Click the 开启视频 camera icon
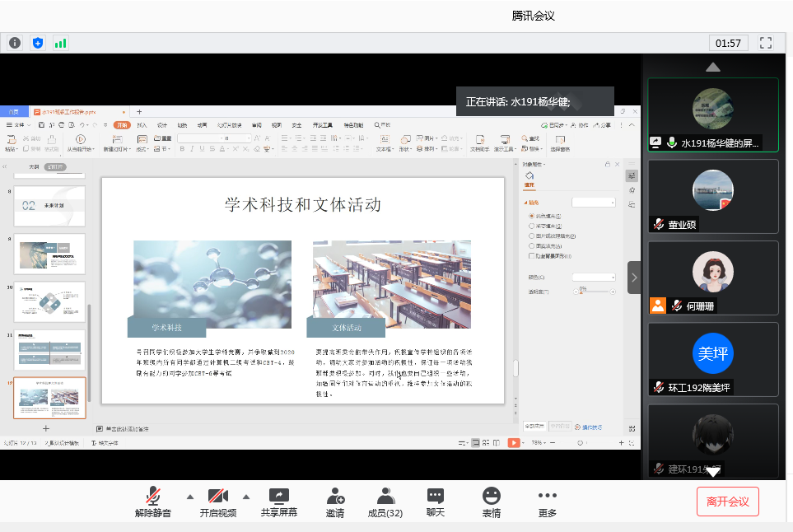The image size is (793, 532). point(217,496)
